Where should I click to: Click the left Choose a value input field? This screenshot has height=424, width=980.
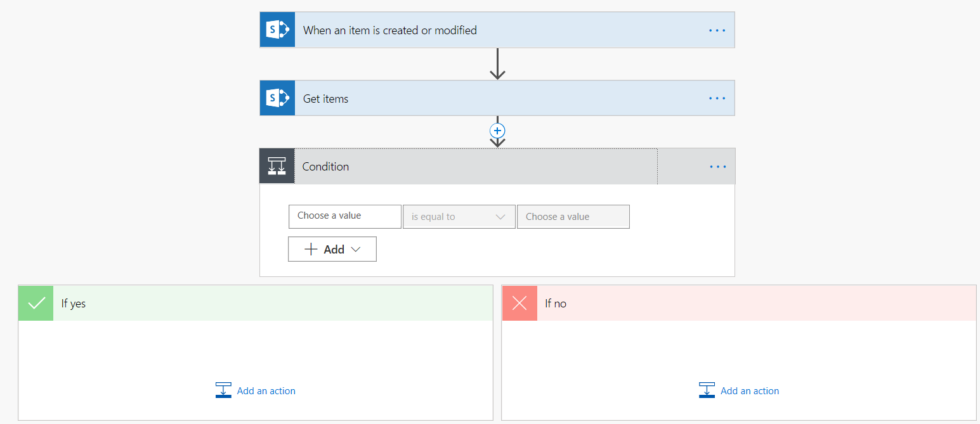pyautogui.click(x=344, y=216)
